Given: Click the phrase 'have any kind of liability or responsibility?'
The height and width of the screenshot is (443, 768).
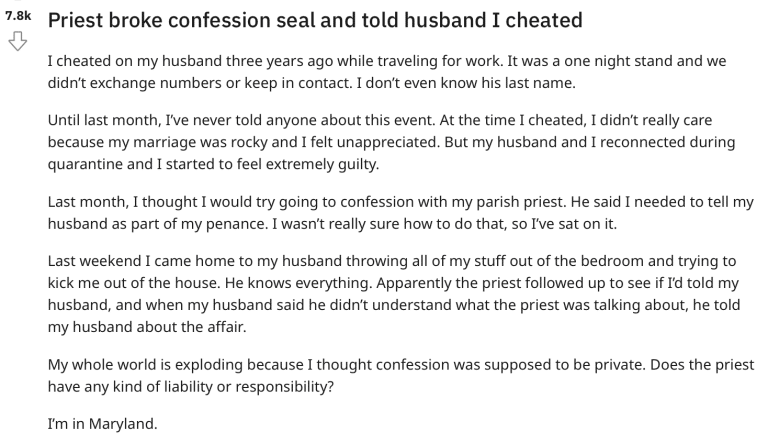Looking at the screenshot, I should pyautogui.click(x=191, y=387).
